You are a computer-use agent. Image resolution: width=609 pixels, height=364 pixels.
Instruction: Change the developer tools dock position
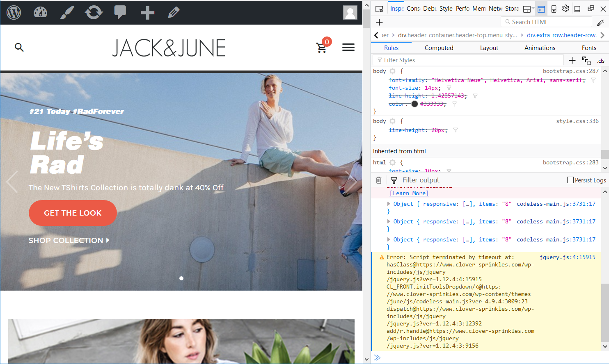pyautogui.click(x=577, y=9)
